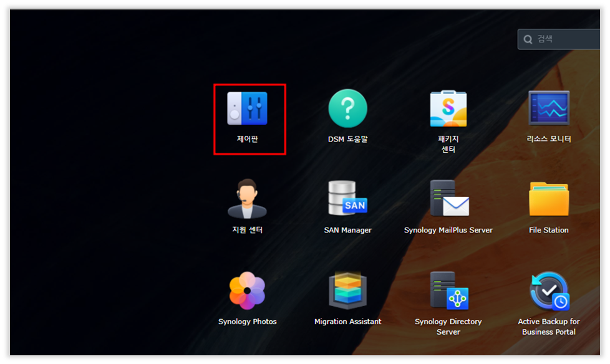610x364 pixels.
Task: Click the DSM 도움말 text label
Action: coord(347,139)
